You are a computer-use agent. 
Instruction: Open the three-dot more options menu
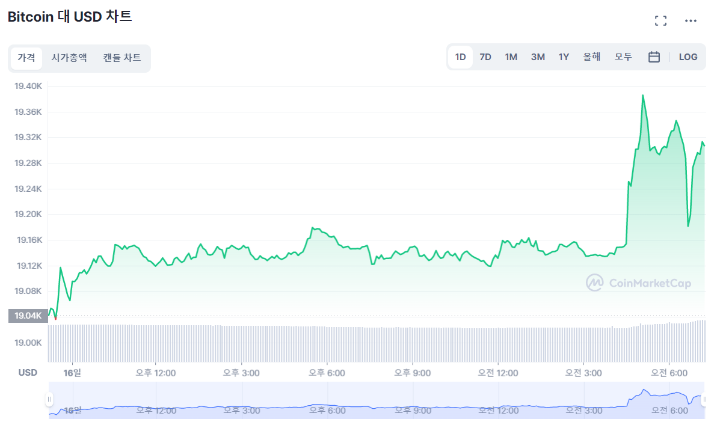pos(690,20)
